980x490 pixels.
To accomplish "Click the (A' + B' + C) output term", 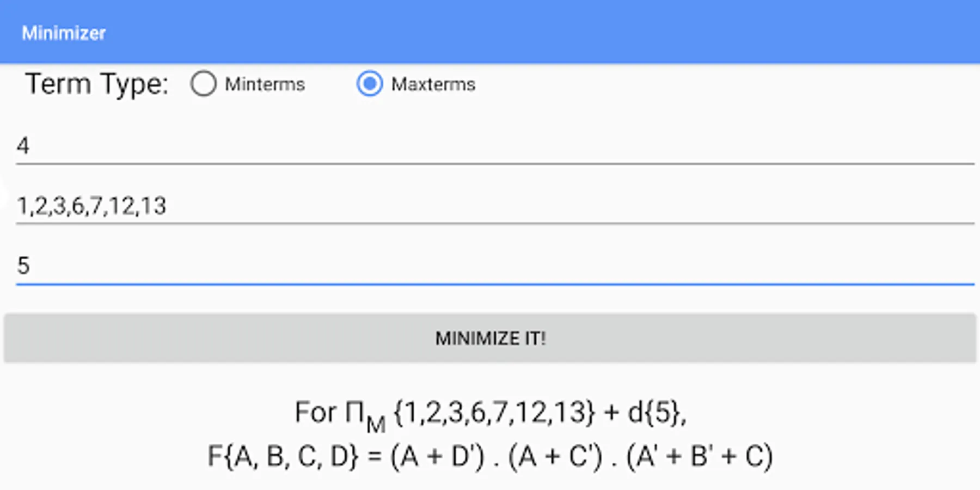I will pos(699,456).
